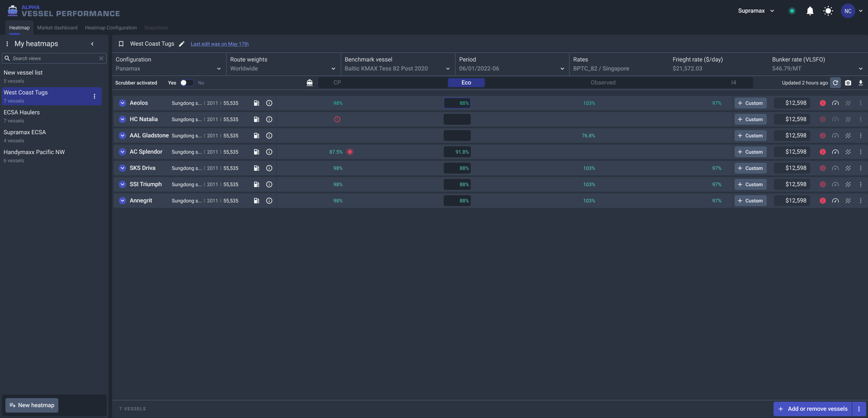This screenshot has height=418, width=868.
Task: Click the 91.8% Eco cell for AC Splendor
Action: pos(457,152)
